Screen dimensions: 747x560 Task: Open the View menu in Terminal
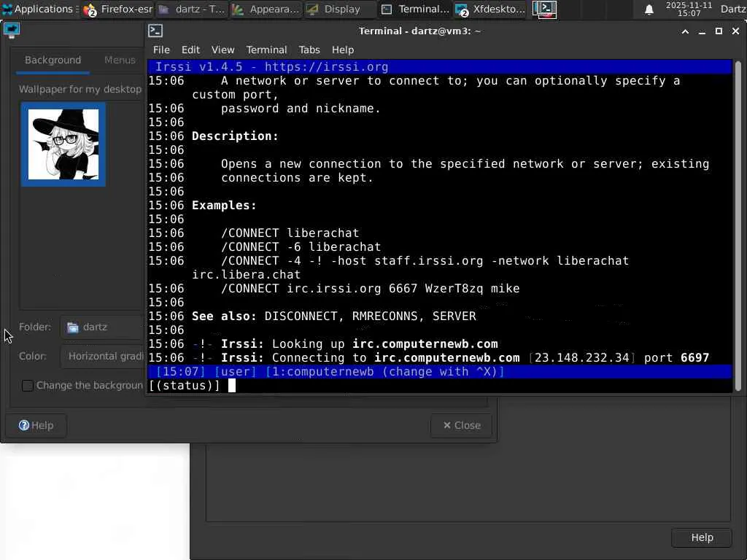(223, 50)
